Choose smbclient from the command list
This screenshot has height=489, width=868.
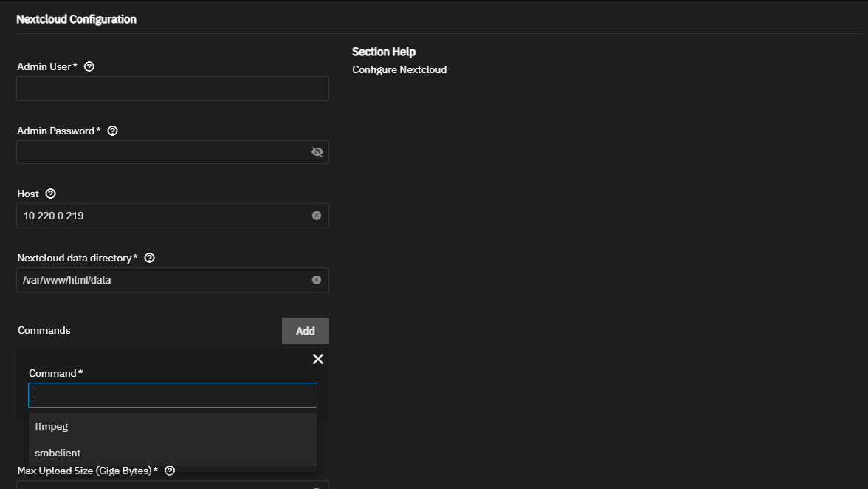[x=58, y=453]
